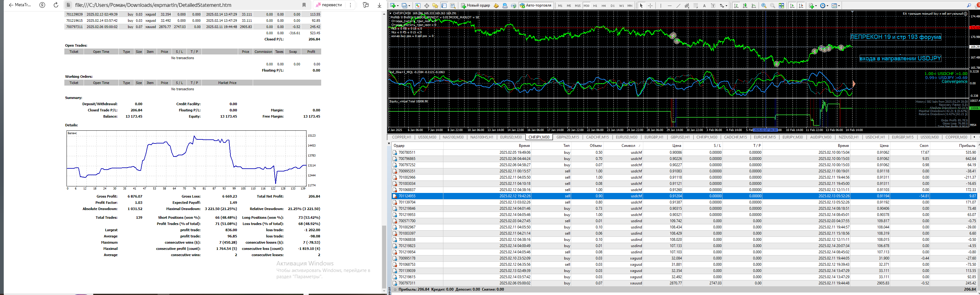
Task: Enable chart auto-scroll toggle
Action: click(793, 6)
